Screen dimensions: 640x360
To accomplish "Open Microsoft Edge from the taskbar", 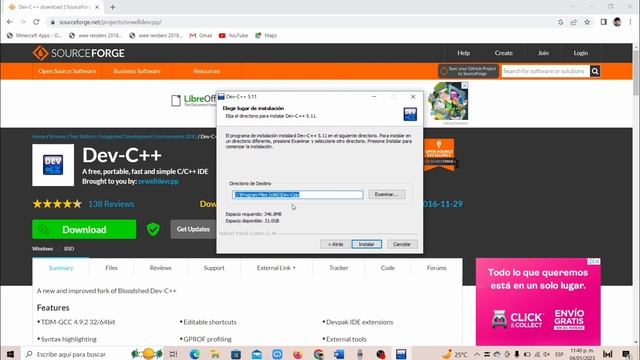I will pyautogui.click(x=195, y=354).
